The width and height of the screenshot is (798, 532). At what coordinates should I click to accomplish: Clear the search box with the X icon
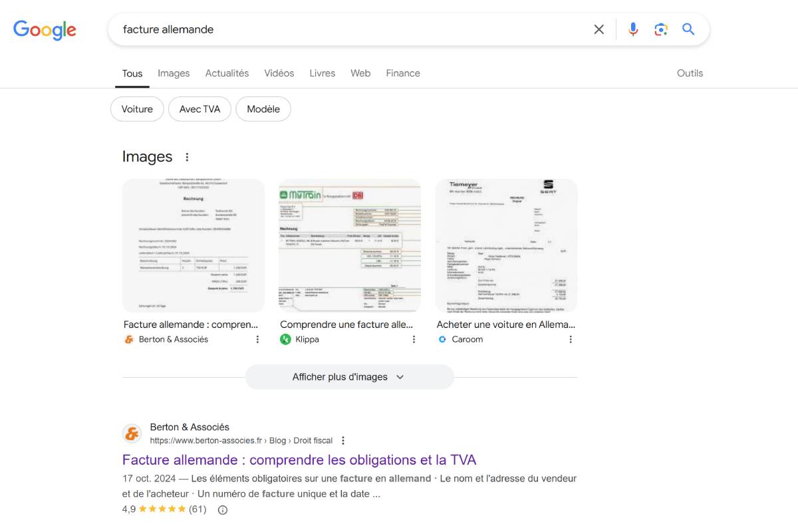[599, 29]
